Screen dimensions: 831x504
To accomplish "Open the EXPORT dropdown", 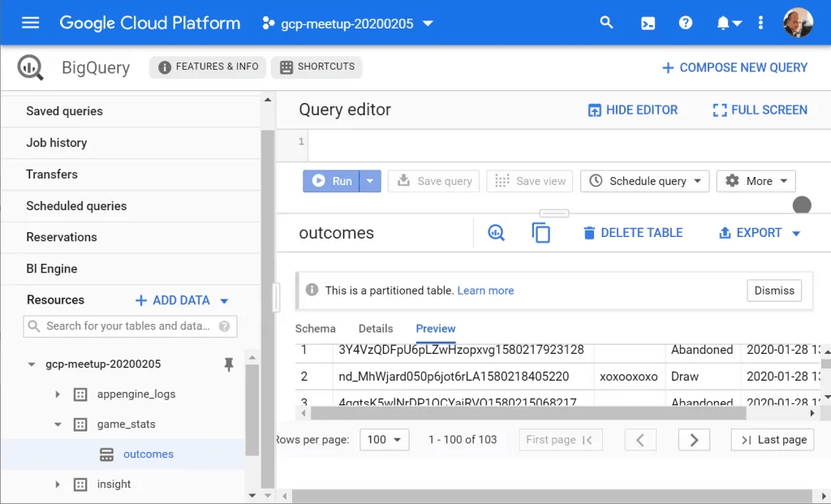I will [759, 233].
